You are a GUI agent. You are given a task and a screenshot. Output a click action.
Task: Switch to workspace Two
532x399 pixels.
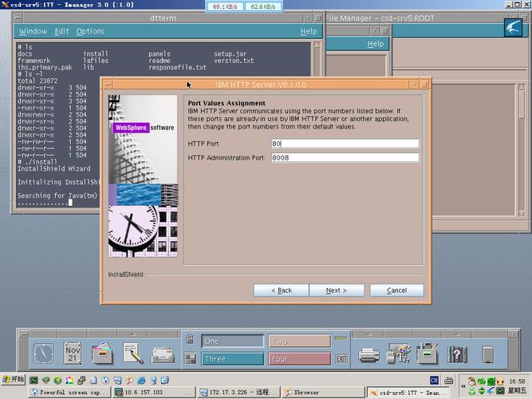(299, 341)
